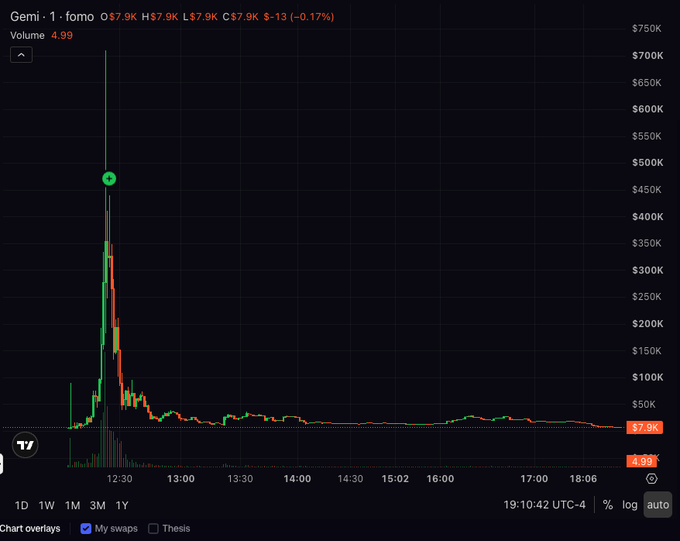This screenshot has width=680, height=541.
Task: Uncheck the My swaps overlay
Action: coord(86,528)
